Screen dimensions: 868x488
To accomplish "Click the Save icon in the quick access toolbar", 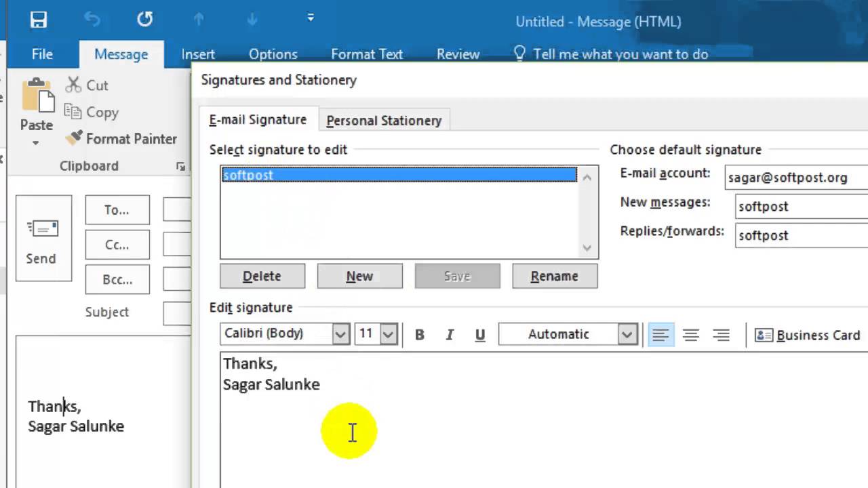I will pyautogui.click(x=39, y=20).
